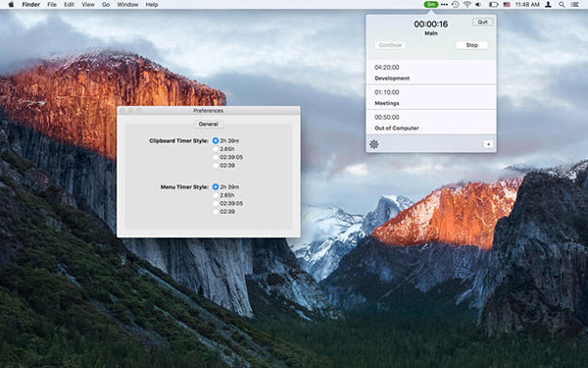Click the green timer menu bar icon
Screen dimensions: 588x368
(x=431, y=5)
